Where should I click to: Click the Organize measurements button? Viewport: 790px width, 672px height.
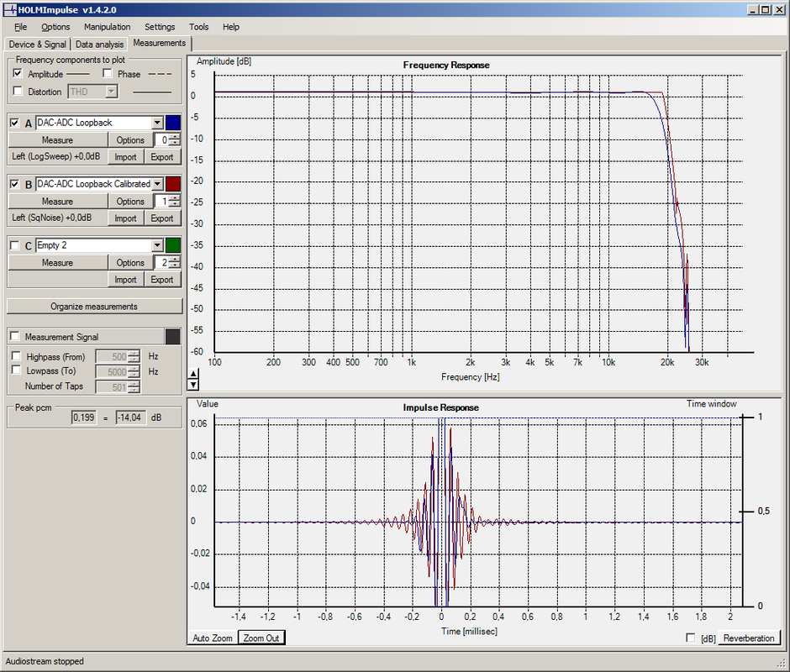[94, 307]
